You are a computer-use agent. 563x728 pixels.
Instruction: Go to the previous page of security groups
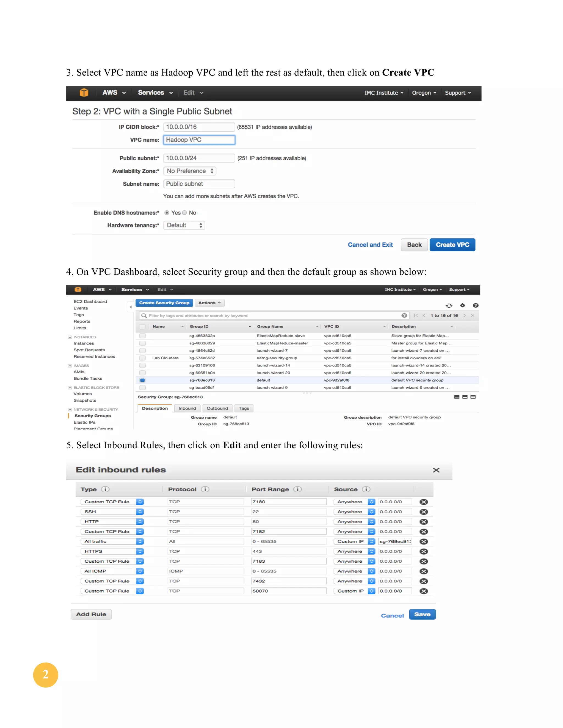pyautogui.click(x=424, y=315)
